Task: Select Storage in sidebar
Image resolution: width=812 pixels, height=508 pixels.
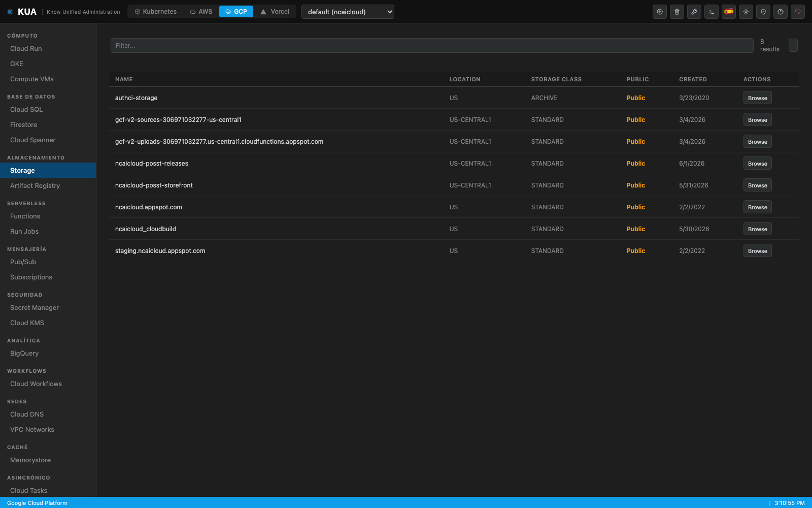Action: [x=48, y=171]
